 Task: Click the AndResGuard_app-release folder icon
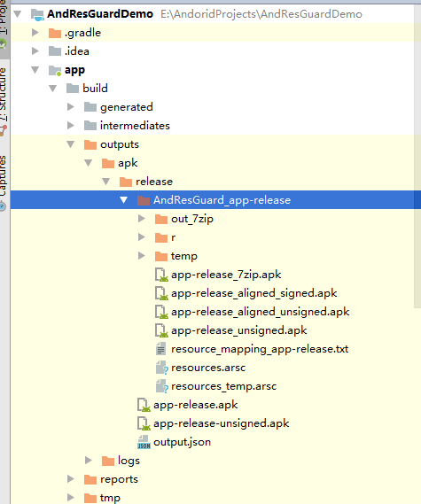(x=143, y=200)
